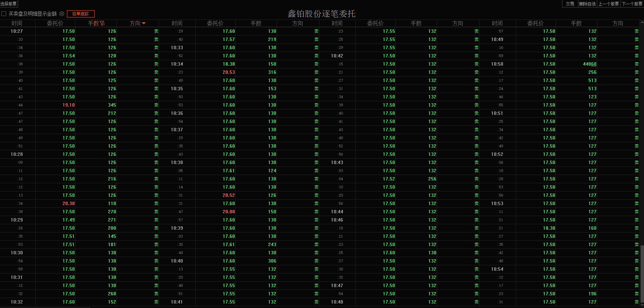Enable the 买卖盘及明细显示金额 checkbox
This screenshot has width=644, height=308.
[4, 14]
